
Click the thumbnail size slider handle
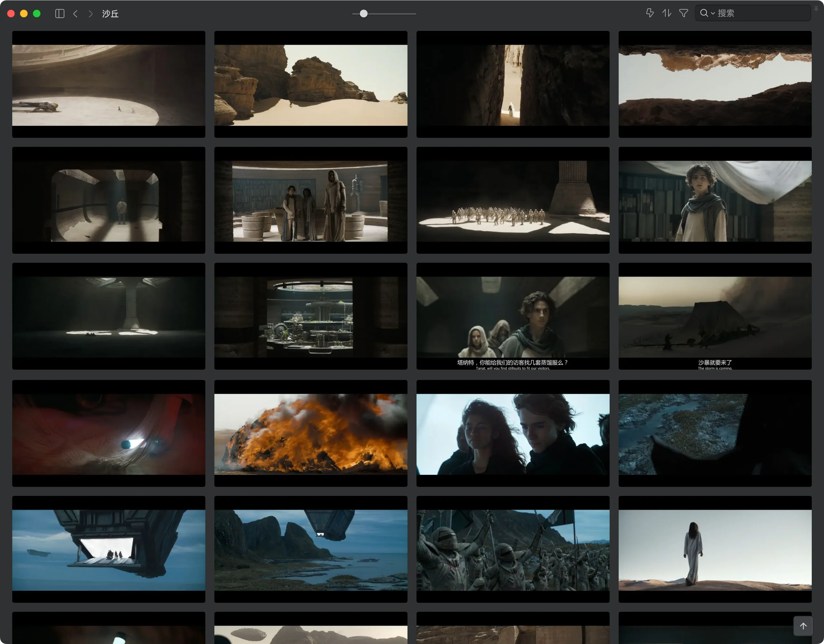[363, 14]
